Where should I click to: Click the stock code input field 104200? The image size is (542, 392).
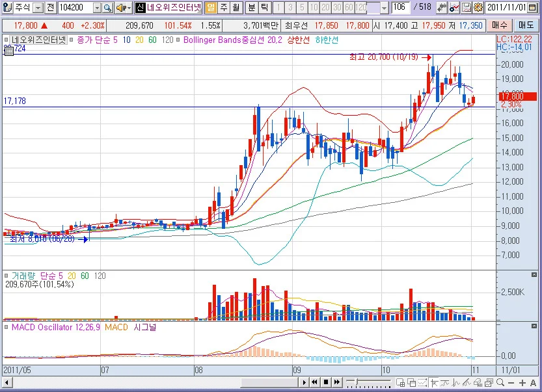tap(76, 8)
